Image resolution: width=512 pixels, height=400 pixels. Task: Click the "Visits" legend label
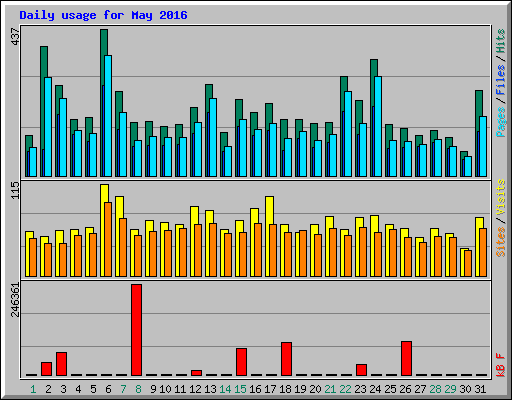pyautogui.click(x=500, y=197)
